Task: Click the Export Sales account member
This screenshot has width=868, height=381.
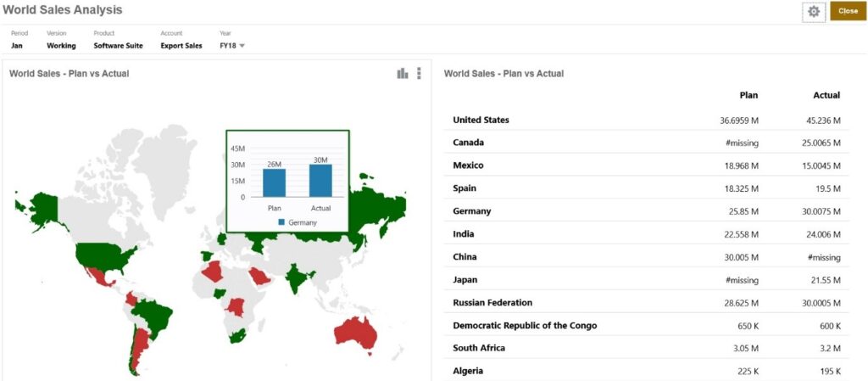Action: pos(181,46)
